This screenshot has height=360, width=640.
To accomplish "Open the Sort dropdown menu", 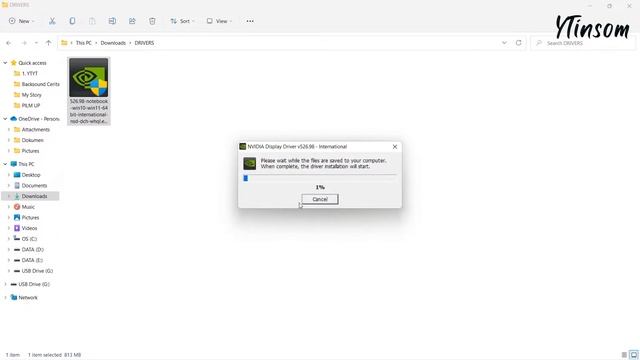I will coord(182,21).
